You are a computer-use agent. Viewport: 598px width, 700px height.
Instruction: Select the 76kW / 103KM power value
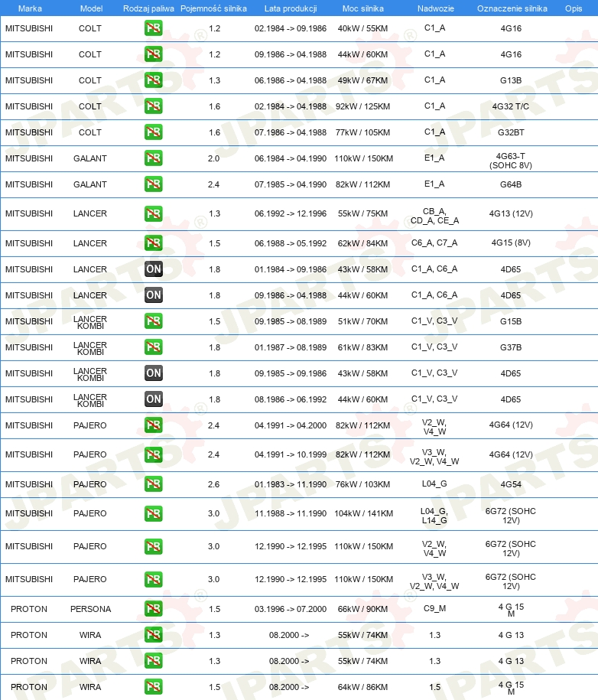(362, 484)
